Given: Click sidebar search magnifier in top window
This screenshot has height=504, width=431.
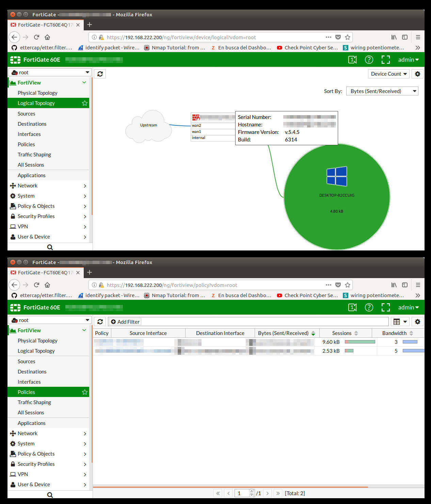Looking at the screenshot, I should (50, 247).
